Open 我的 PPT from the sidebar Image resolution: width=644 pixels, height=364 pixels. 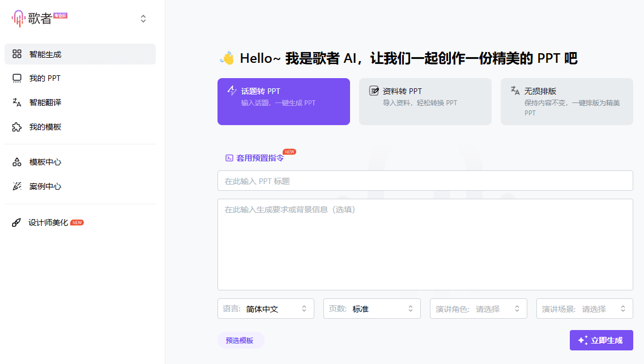pyautogui.click(x=80, y=78)
